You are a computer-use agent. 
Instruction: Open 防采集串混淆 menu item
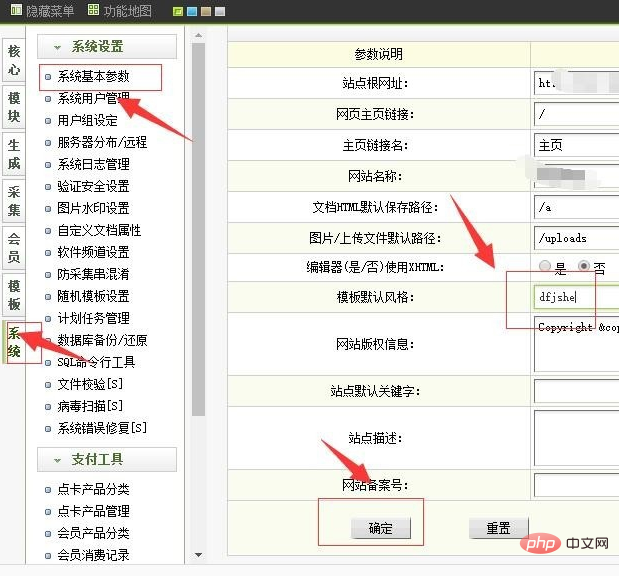point(93,274)
